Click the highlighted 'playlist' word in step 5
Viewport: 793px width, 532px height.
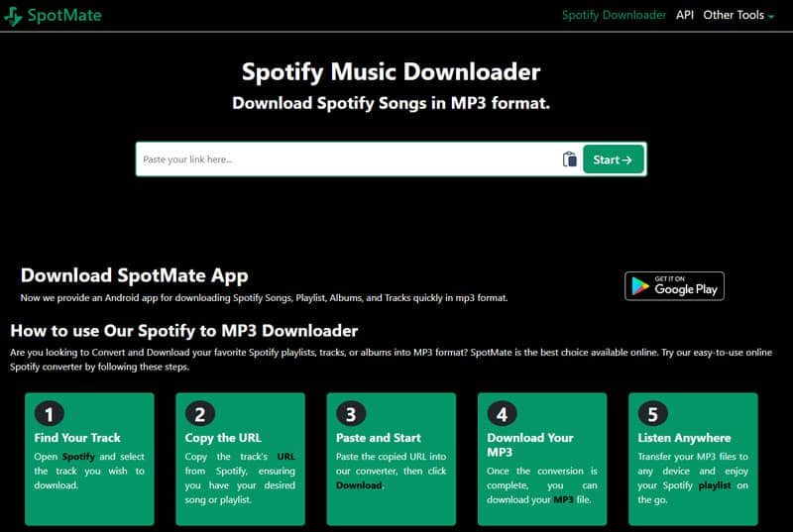pyautogui.click(x=714, y=485)
